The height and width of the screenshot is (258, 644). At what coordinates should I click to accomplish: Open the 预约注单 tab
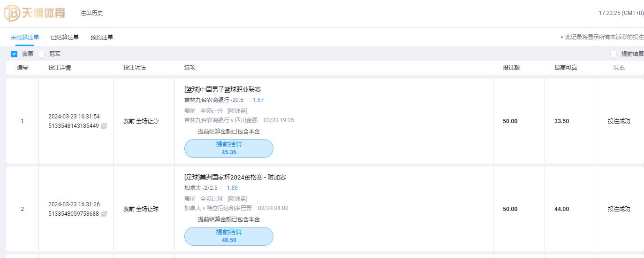[x=102, y=37]
